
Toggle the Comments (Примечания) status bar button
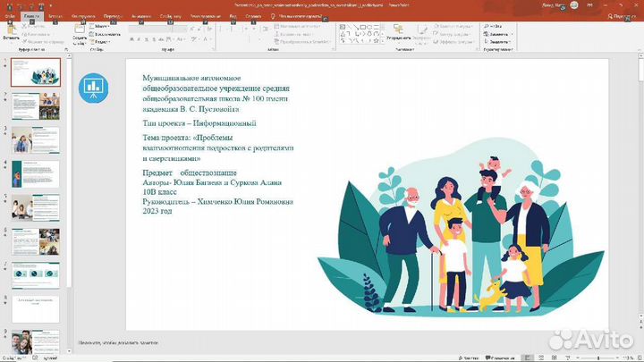[500, 358]
